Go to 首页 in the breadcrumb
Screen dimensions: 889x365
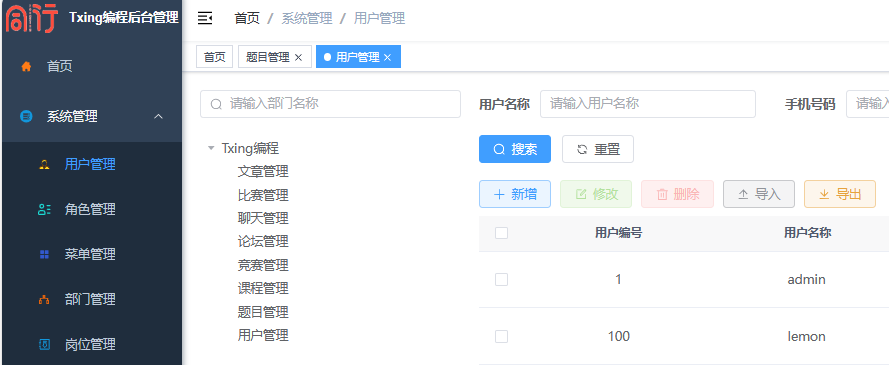click(247, 18)
